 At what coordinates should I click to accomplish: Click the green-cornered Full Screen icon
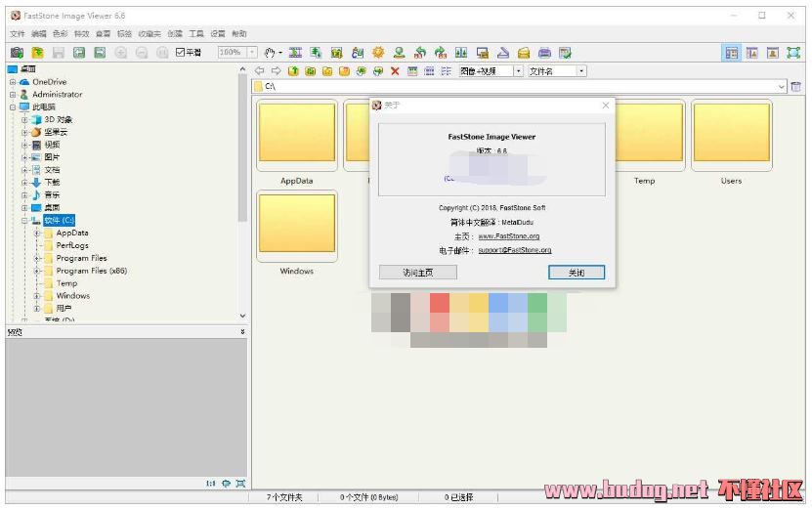click(793, 53)
